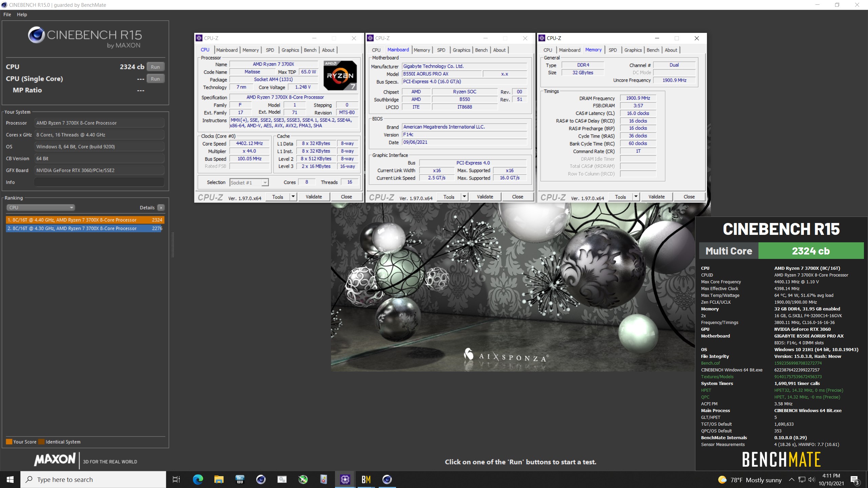This screenshot has height=488, width=868.
Task: Open MSI Afterburner jet taskbar icon
Action: pos(303,479)
